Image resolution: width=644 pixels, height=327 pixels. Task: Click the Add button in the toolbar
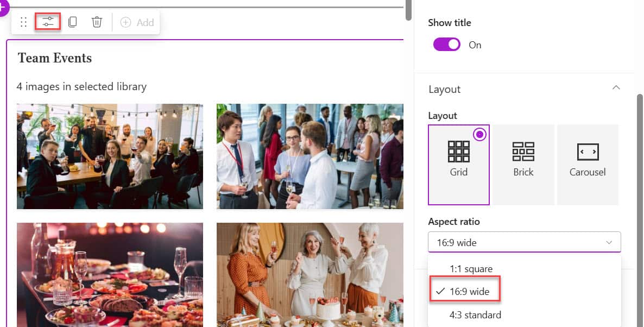[136, 22]
